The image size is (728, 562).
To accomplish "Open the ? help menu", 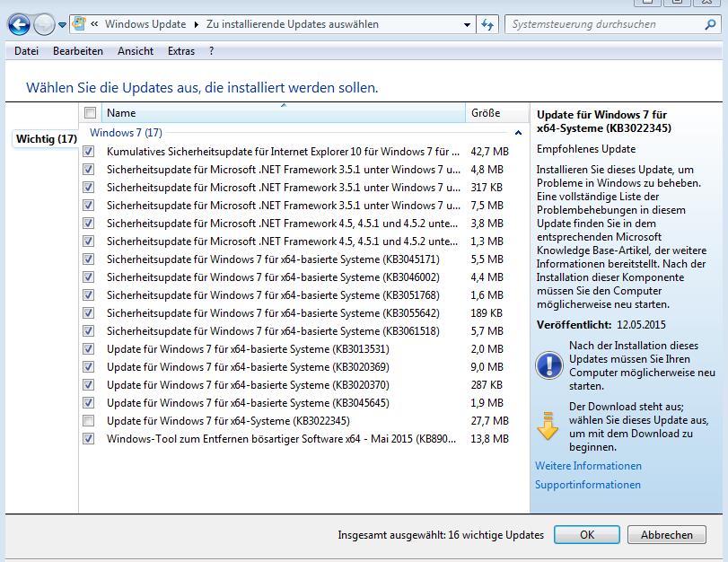I will tap(211, 51).
